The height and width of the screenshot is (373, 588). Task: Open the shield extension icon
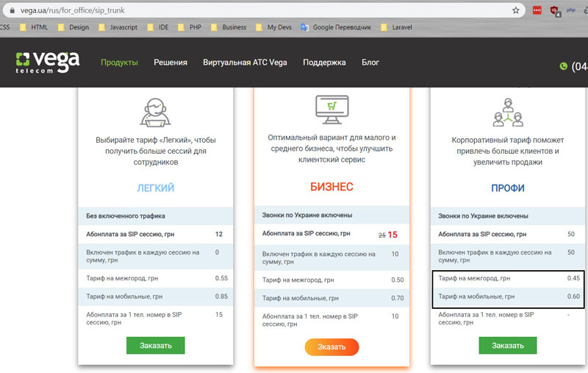(555, 11)
